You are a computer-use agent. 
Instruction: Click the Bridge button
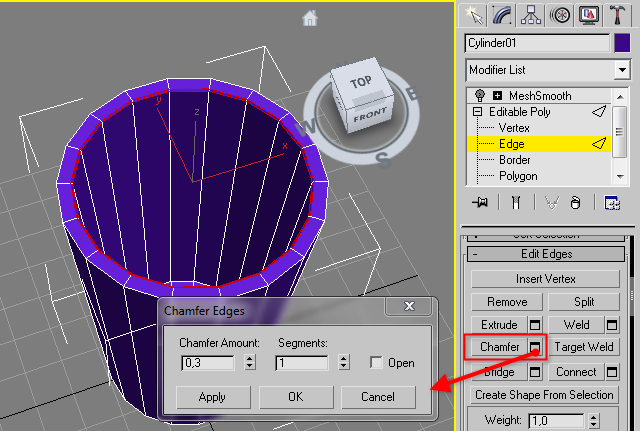click(499, 372)
